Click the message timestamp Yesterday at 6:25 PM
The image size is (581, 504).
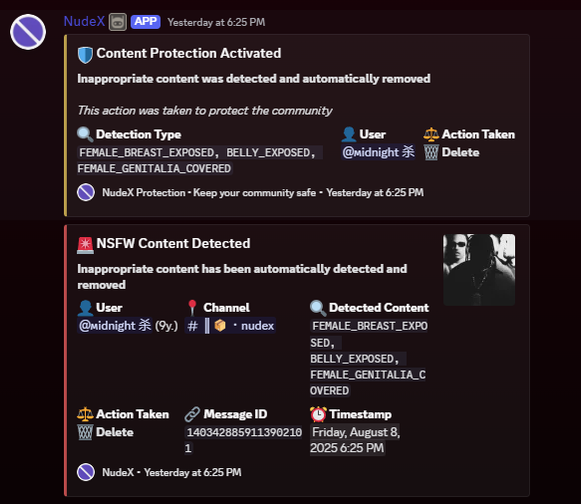click(x=216, y=23)
